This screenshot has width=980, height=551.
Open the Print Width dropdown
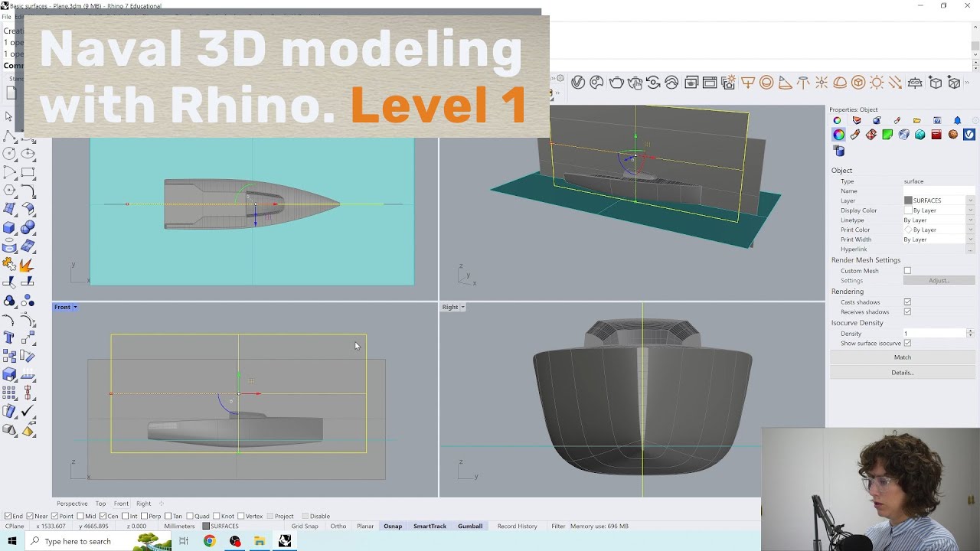click(x=970, y=240)
